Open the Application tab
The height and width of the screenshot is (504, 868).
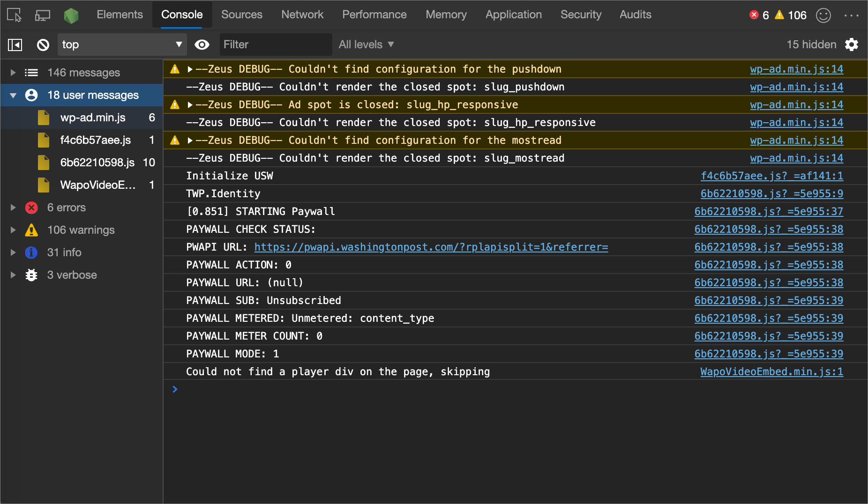pos(514,15)
